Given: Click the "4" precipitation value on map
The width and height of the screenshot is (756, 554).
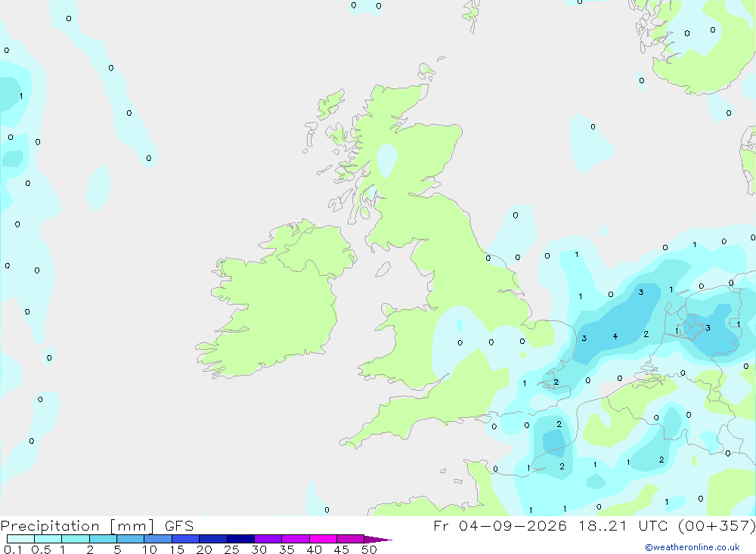Looking at the screenshot, I should pyautogui.click(x=615, y=336).
